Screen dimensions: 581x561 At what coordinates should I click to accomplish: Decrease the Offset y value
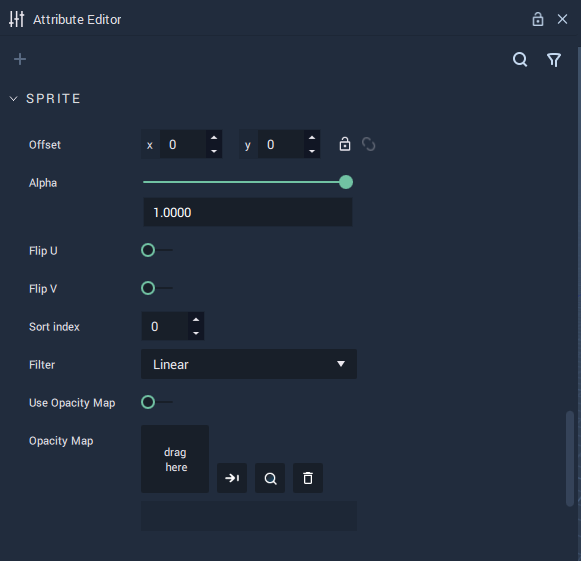312,151
